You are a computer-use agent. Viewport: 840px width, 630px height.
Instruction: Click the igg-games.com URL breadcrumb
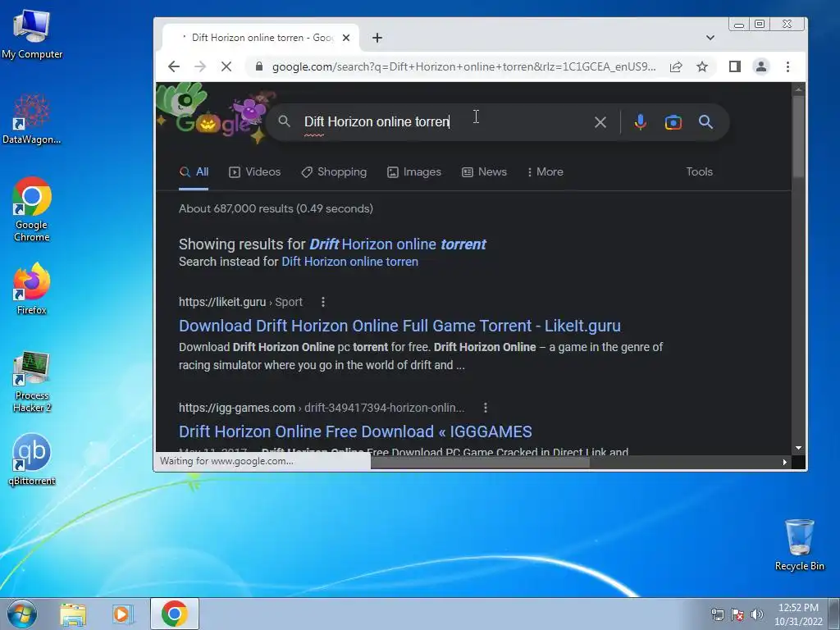[322, 408]
